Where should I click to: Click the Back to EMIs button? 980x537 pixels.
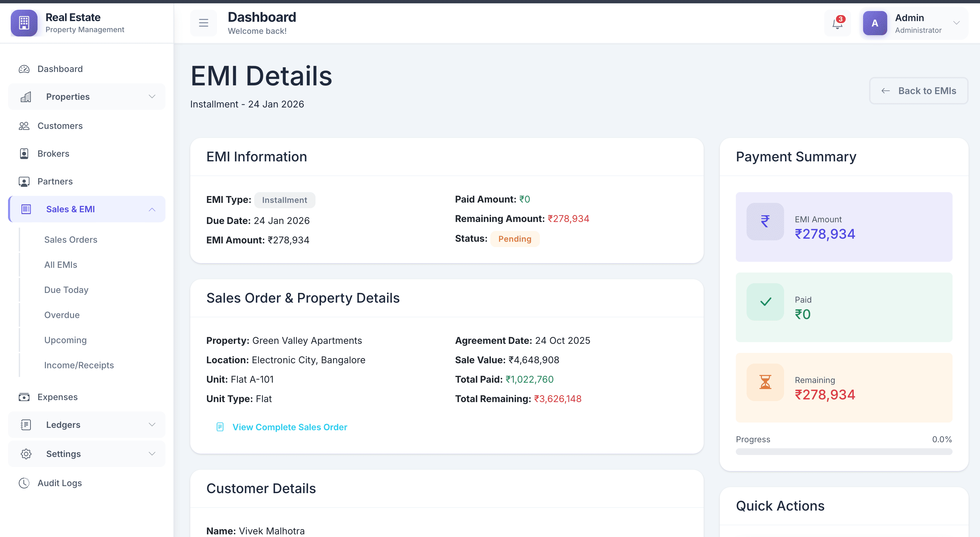coord(918,91)
